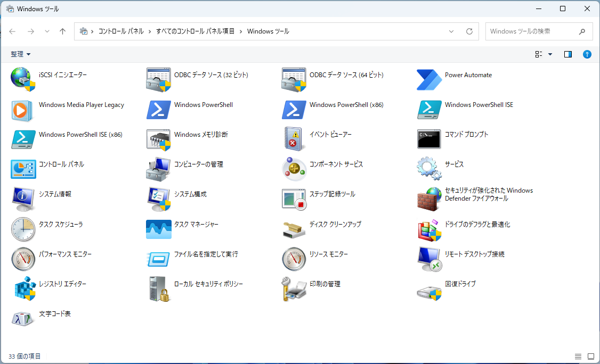Select the ファイル名を指定して実行 icon

(x=158, y=259)
